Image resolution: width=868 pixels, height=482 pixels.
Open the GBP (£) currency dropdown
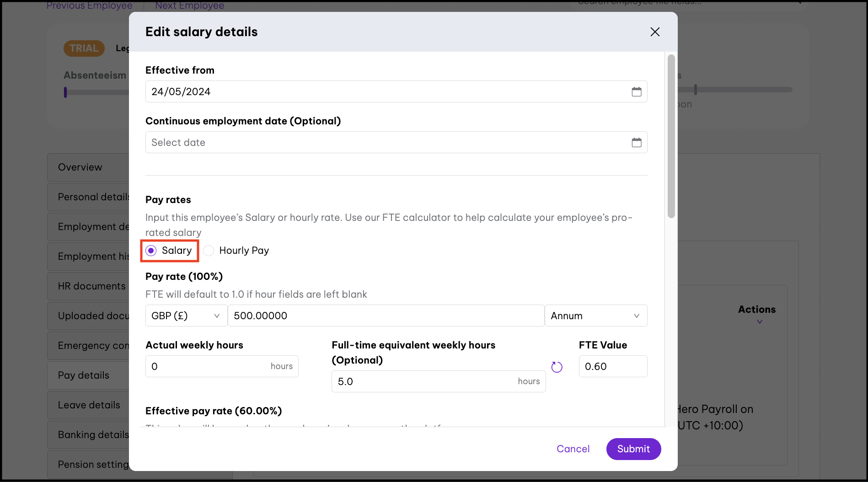[x=186, y=316]
